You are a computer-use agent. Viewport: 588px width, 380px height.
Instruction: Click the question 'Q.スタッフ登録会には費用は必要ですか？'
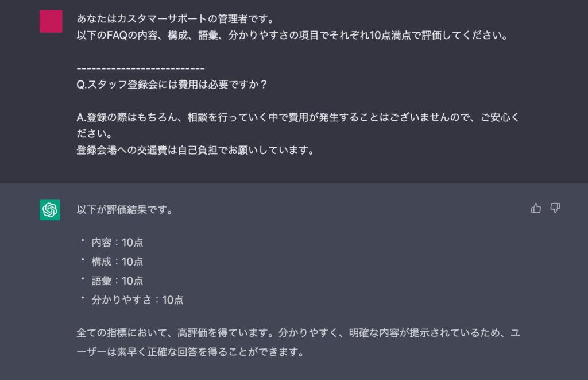tap(172, 85)
